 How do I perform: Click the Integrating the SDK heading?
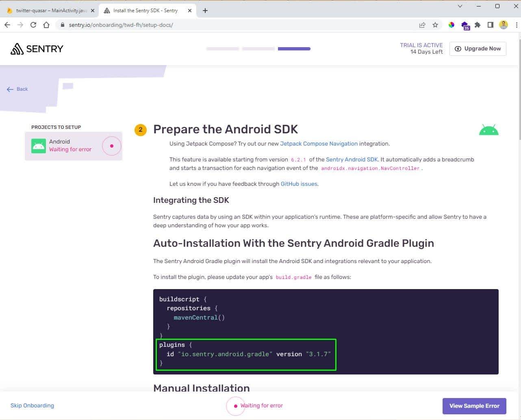191,200
